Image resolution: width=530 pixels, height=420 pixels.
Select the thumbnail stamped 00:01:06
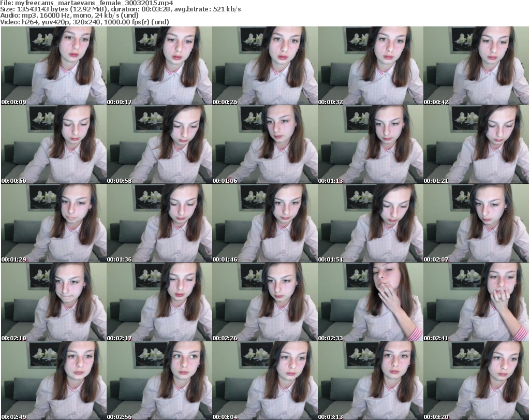(x=264, y=144)
